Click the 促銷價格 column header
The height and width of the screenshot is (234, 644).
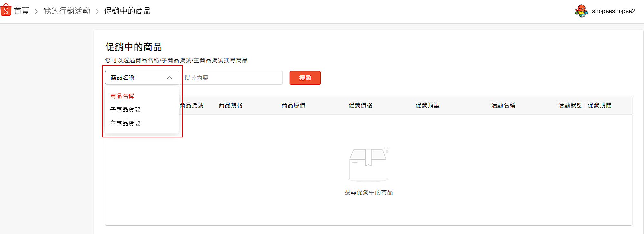click(360, 105)
